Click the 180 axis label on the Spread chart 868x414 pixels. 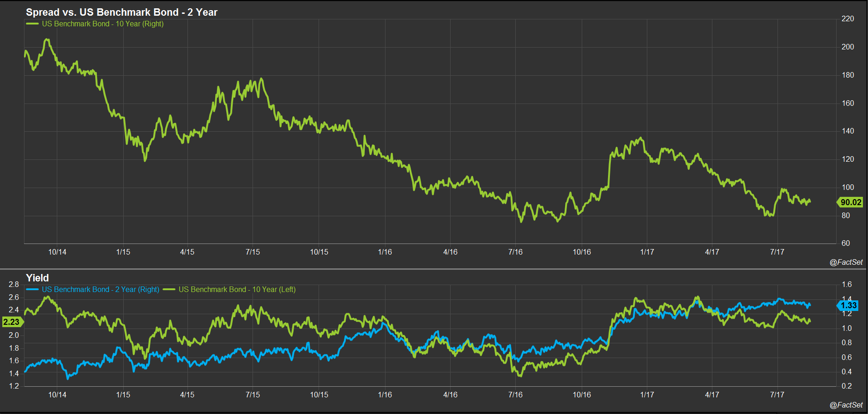tap(848, 75)
